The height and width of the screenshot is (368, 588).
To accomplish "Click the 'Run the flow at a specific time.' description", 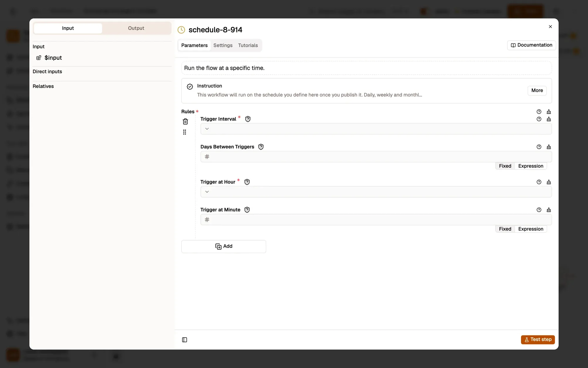I will pyautogui.click(x=224, y=68).
